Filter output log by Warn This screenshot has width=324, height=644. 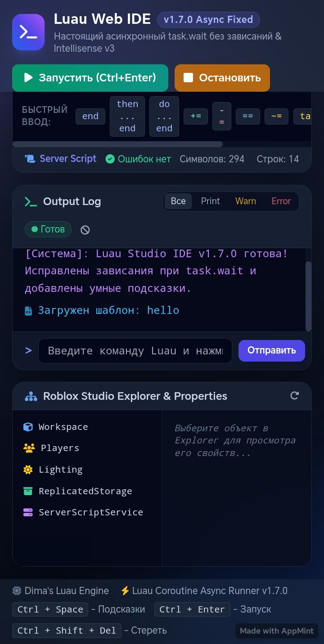pyautogui.click(x=246, y=201)
